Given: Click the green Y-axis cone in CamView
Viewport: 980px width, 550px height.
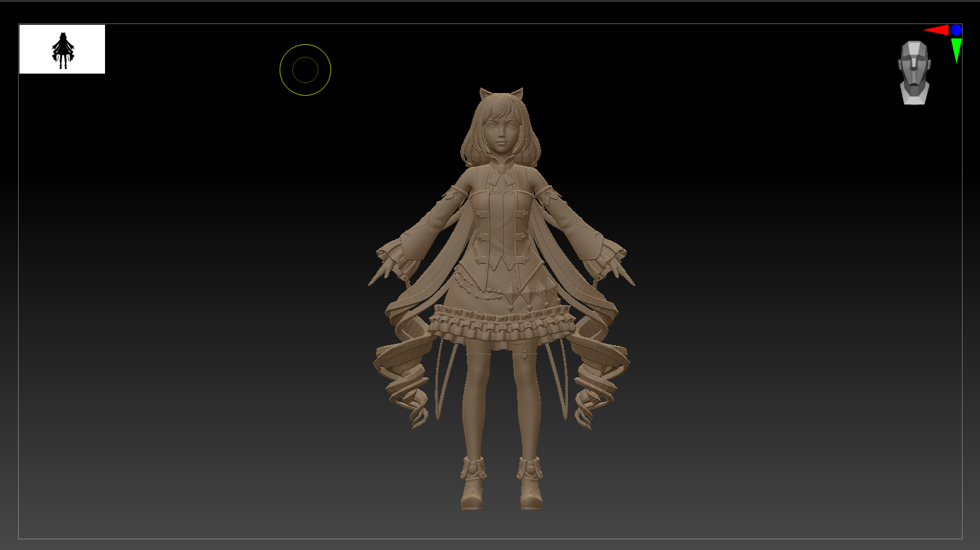Looking at the screenshot, I should (x=957, y=49).
